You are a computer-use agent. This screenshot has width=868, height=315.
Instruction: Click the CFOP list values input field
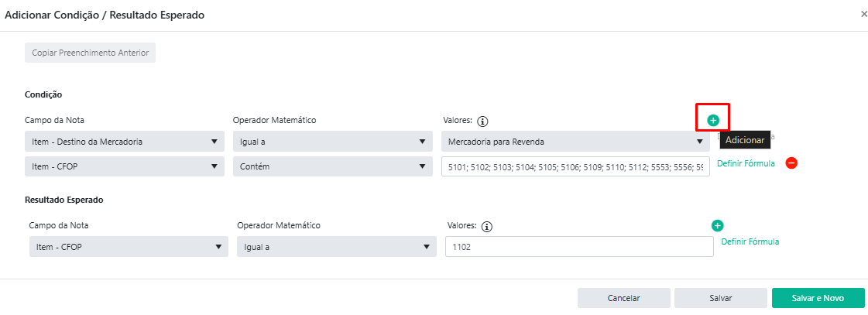(575, 166)
